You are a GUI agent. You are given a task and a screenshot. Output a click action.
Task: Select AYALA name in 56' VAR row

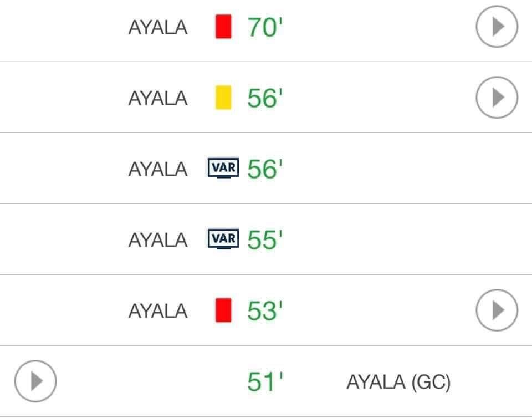pyautogui.click(x=157, y=169)
